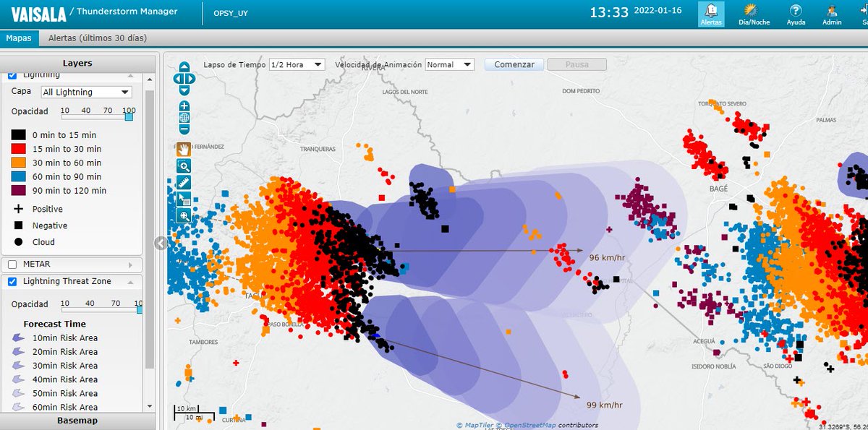Image resolution: width=868 pixels, height=430 pixels.
Task: Click the 60min Risk Area legend icon
Action: pyautogui.click(x=18, y=406)
